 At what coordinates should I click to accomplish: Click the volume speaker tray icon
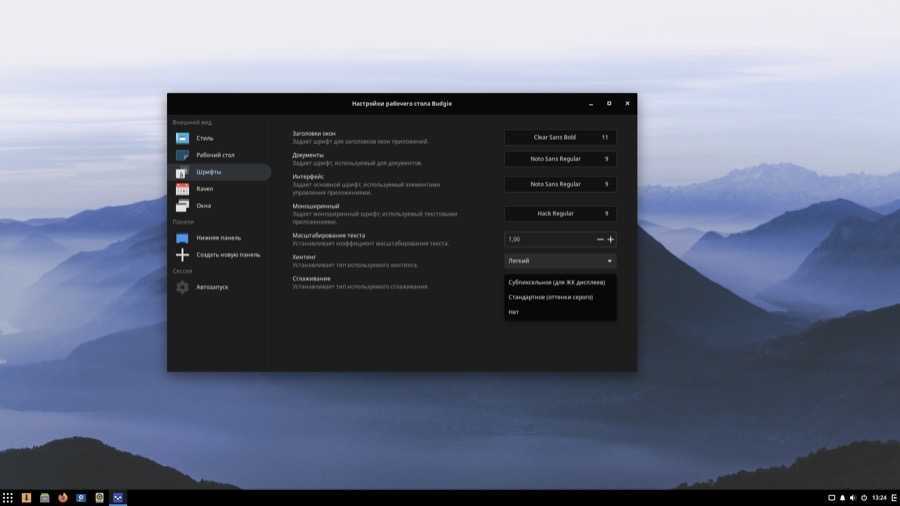[853, 498]
